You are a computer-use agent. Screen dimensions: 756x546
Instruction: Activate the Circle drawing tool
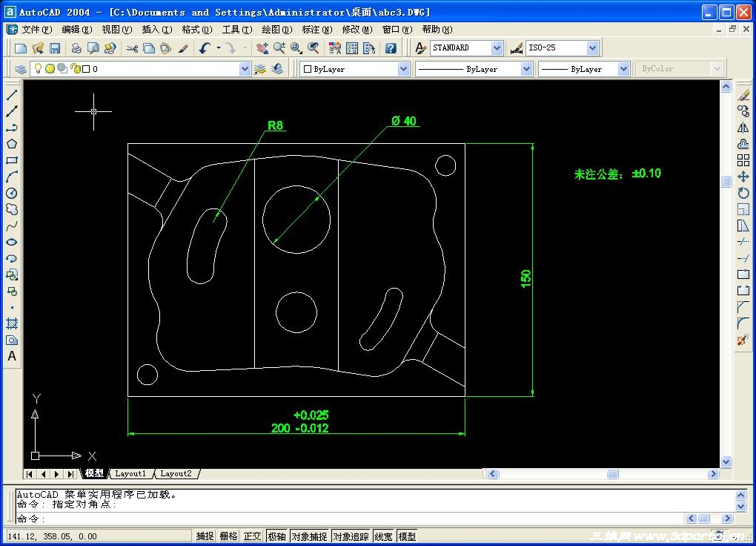[x=12, y=193]
